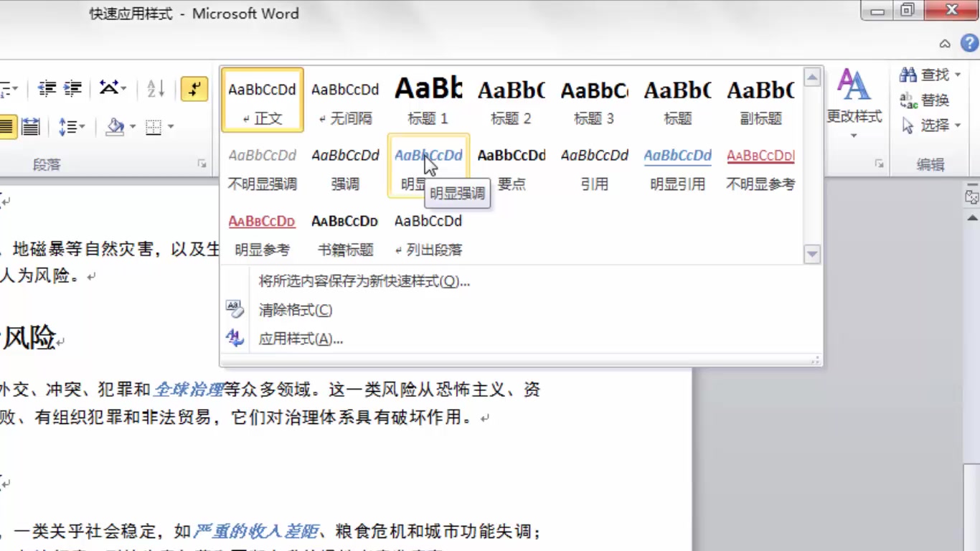Viewport: 980px width, 551px height.
Task: Choose 应用样式(A)... menu entry
Action: click(x=522, y=339)
